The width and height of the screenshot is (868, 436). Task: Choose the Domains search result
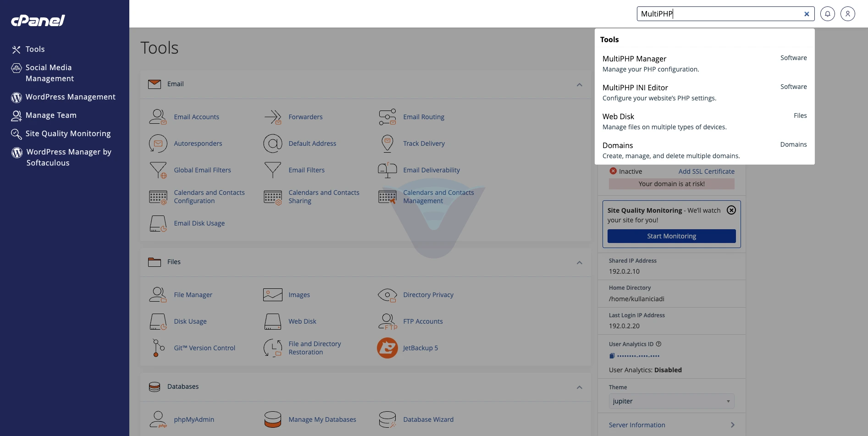pyautogui.click(x=704, y=150)
